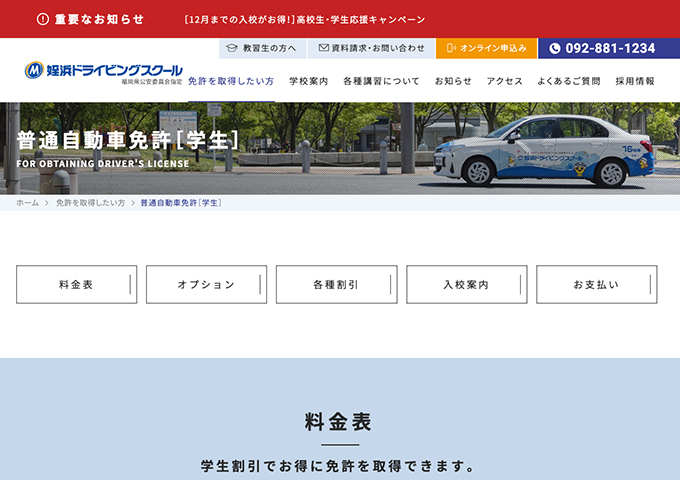Click the 免許を取得したい方 breadcrumb link
680x480 pixels.
[90, 203]
